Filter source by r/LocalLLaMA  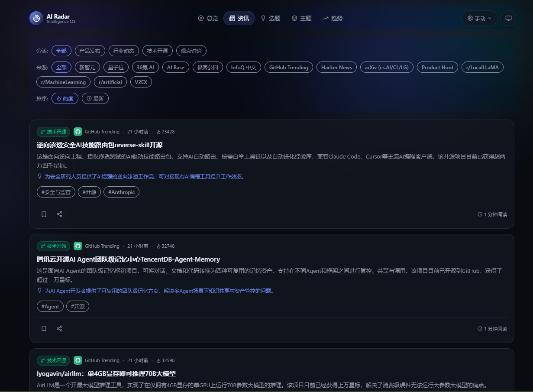point(482,67)
